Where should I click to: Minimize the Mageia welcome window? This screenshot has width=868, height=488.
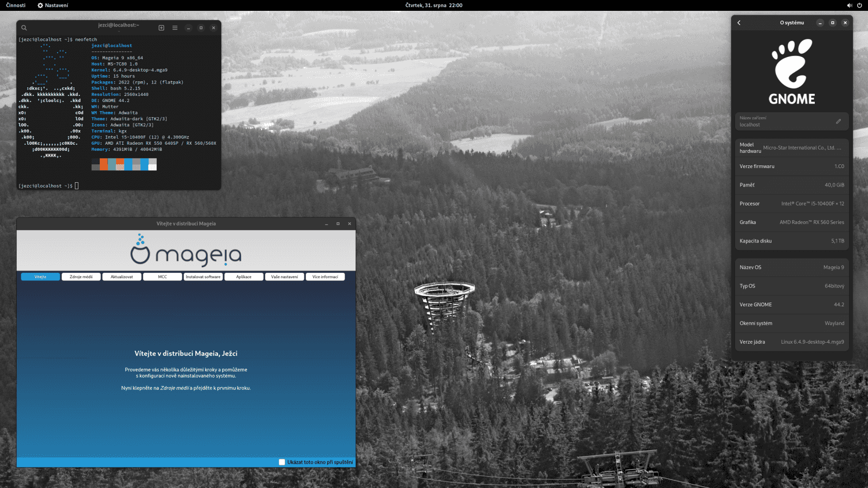pyautogui.click(x=327, y=223)
